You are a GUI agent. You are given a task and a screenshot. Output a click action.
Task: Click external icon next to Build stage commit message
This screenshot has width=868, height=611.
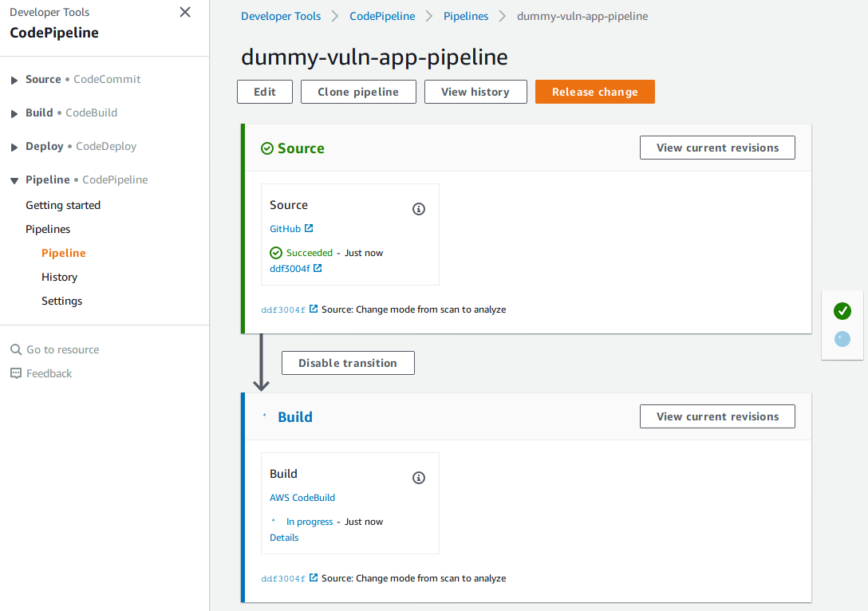pos(314,577)
